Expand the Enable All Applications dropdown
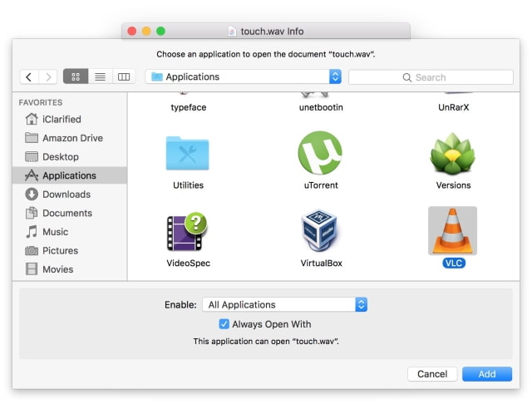Viewport: 532px width, 404px height. [x=284, y=304]
